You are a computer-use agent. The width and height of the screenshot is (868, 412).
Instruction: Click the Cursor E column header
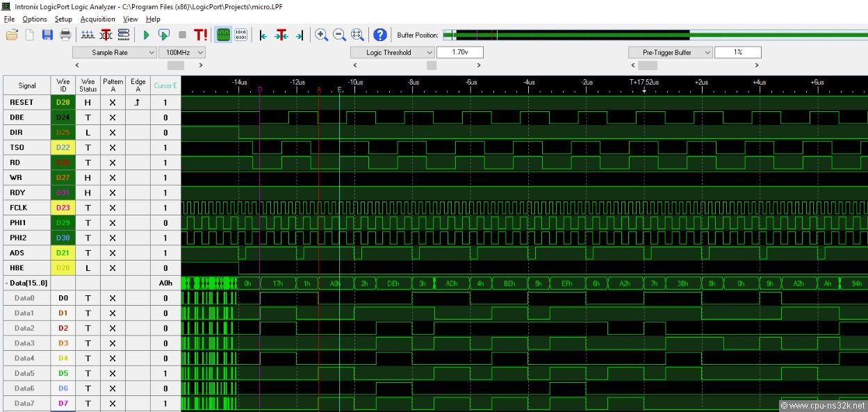(165, 85)
